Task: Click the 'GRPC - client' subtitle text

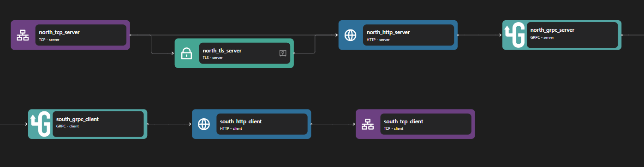Action: pyautogui.click(x=67, y=126)
